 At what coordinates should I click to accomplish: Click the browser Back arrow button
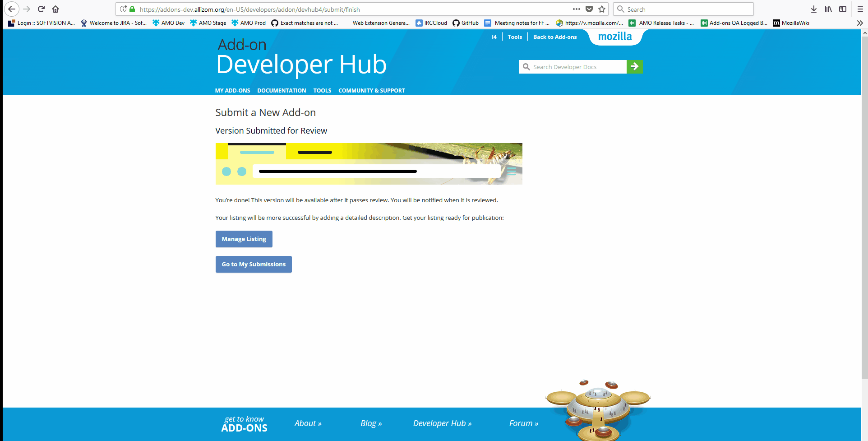click(x=12, y=9)
